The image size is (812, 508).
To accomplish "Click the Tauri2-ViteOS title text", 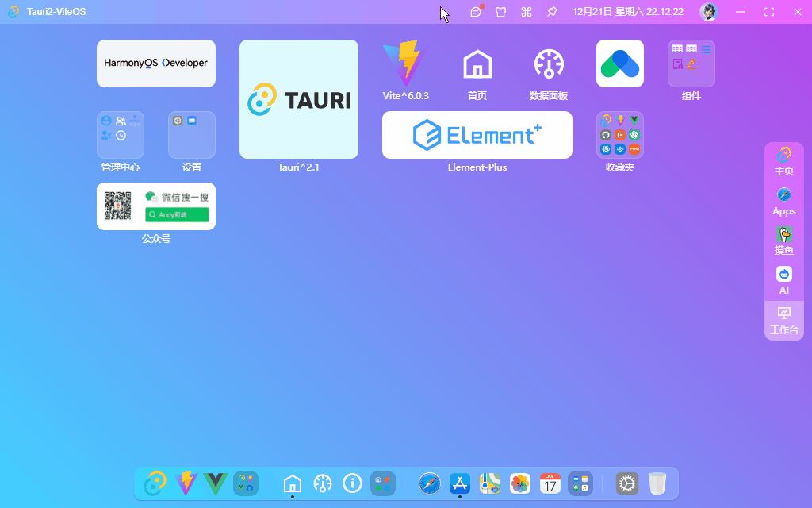I will (x=56, y=11).
